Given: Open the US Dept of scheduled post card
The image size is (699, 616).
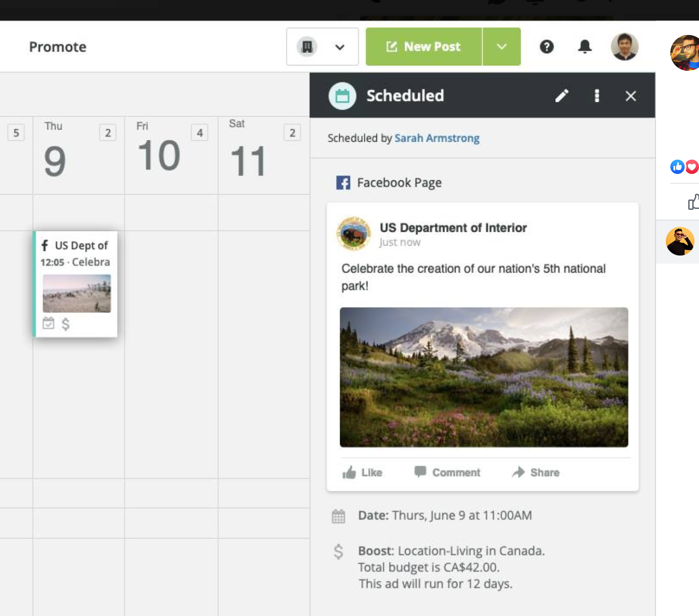Looking at the screenshot, I should tap(75, 284).
